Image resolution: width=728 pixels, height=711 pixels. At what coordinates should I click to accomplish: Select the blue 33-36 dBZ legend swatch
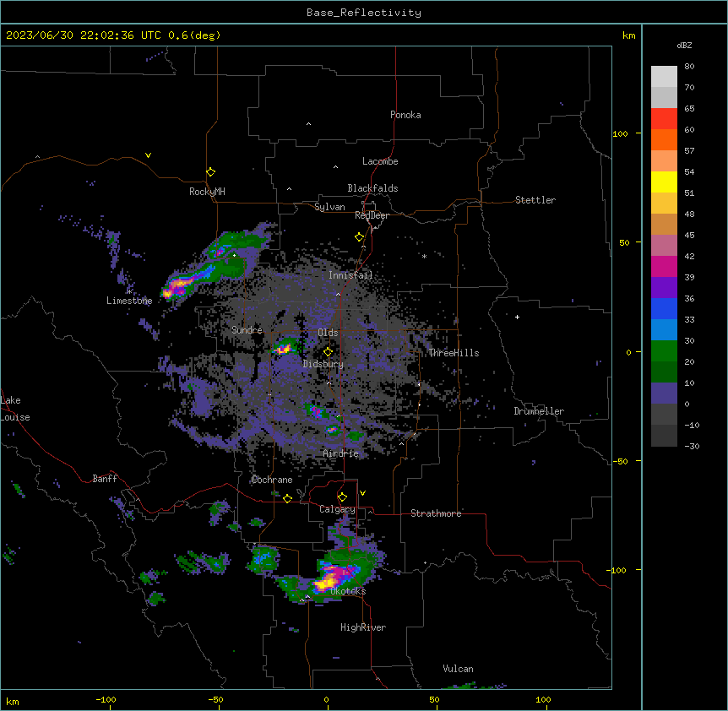(x=664, y=308)
